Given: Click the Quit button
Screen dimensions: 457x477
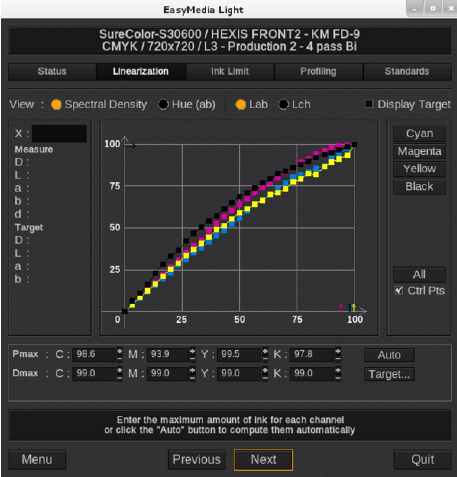Looking at the screenshot, I should pos(423,460).
